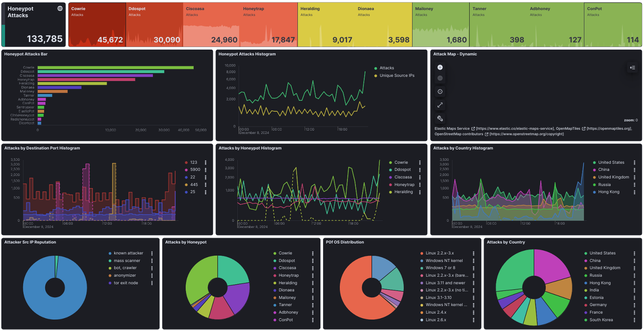Open Heralding options in Attacks by Honeypot Histogram
The height and width of the screenshot is (330, 644).
point(420,192)
